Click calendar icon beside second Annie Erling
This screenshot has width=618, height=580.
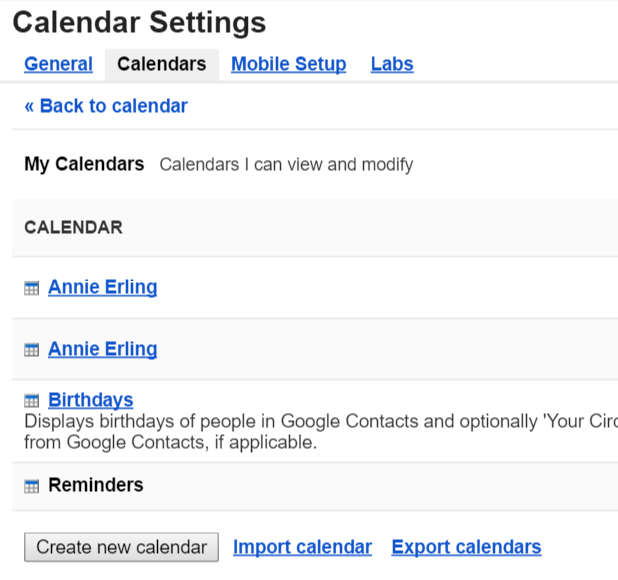(32, 350)
